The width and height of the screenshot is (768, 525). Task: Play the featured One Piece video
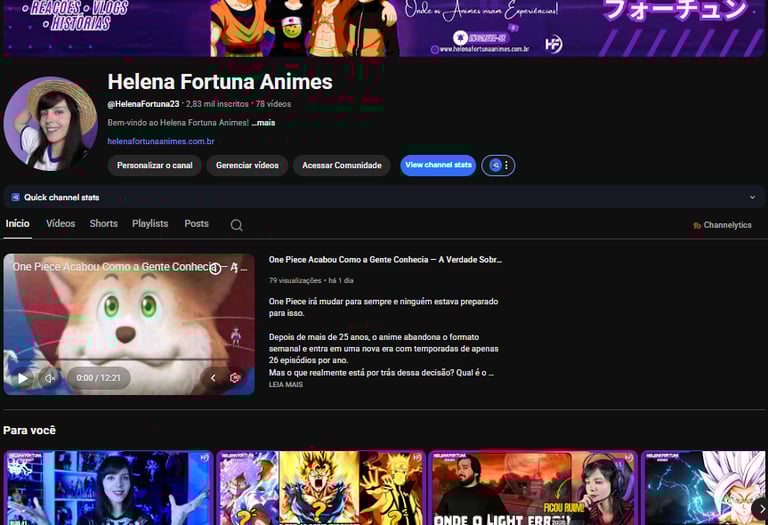(23, 378)
